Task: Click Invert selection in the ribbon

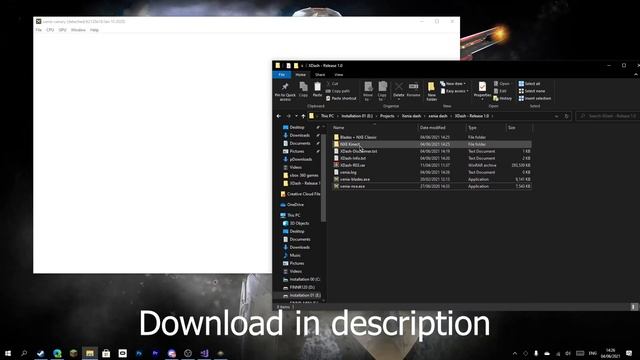Action: pos(535,98)
